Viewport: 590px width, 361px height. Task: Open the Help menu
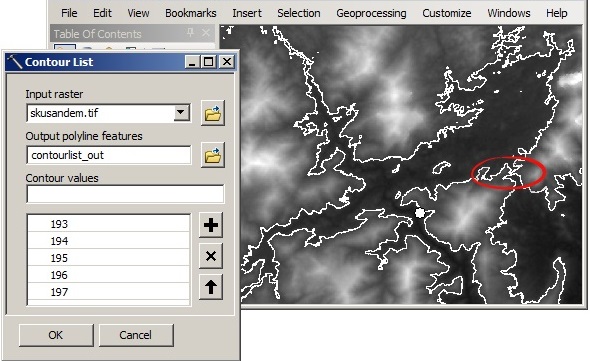pos(557,13)
